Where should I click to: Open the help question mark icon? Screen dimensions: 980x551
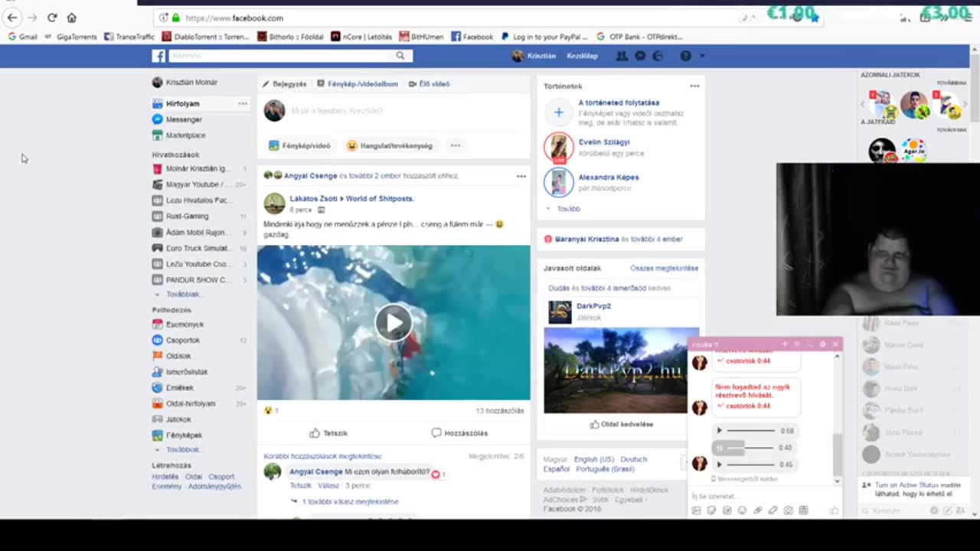point(685,56)
